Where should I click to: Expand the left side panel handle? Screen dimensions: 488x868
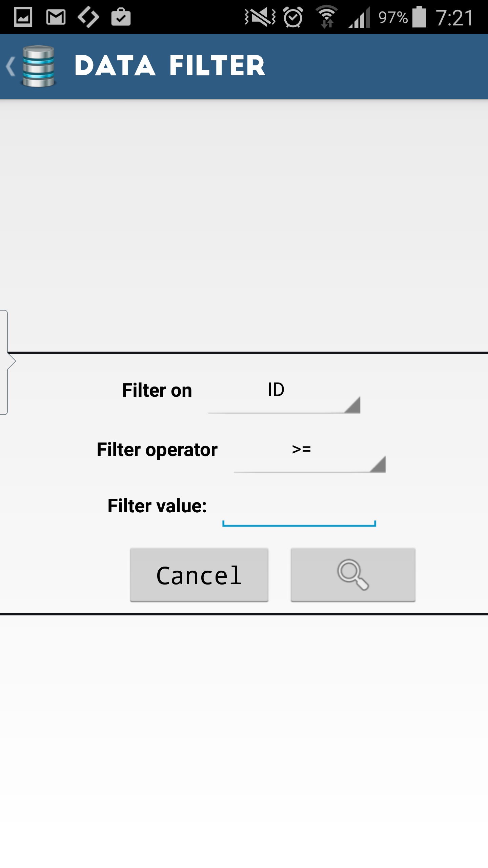[x=7, y=361]
